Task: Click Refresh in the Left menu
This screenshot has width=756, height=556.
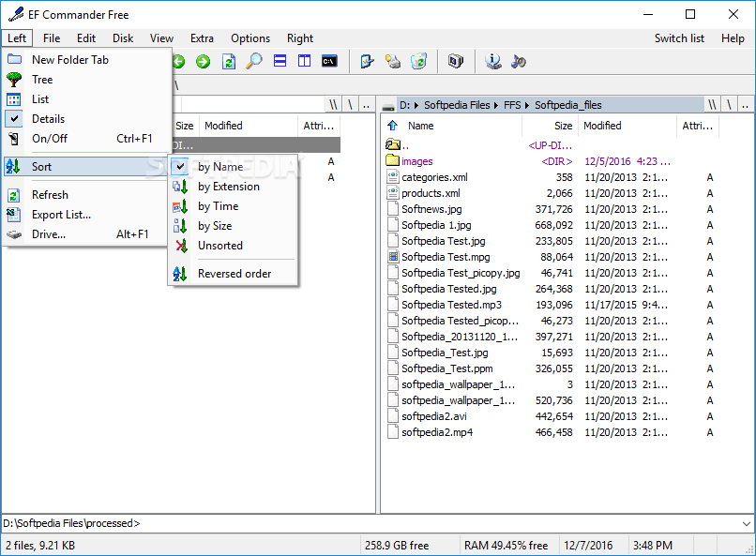Action: click(x=87, y=195)
